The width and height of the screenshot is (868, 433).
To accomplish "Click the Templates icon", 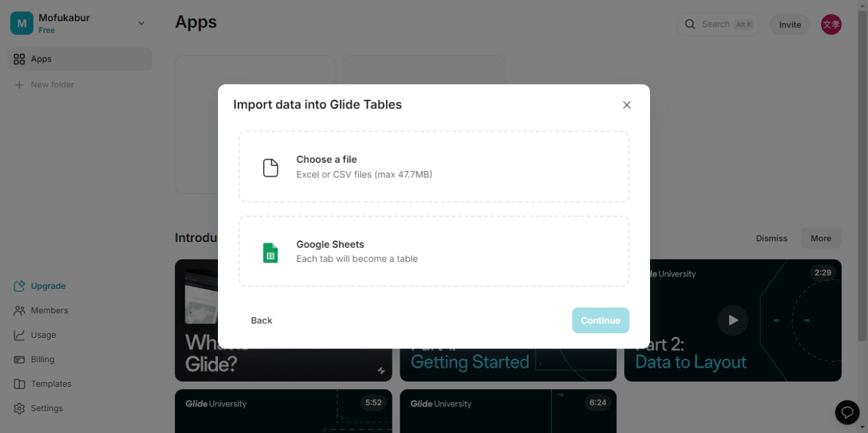I will coord(19,384).
